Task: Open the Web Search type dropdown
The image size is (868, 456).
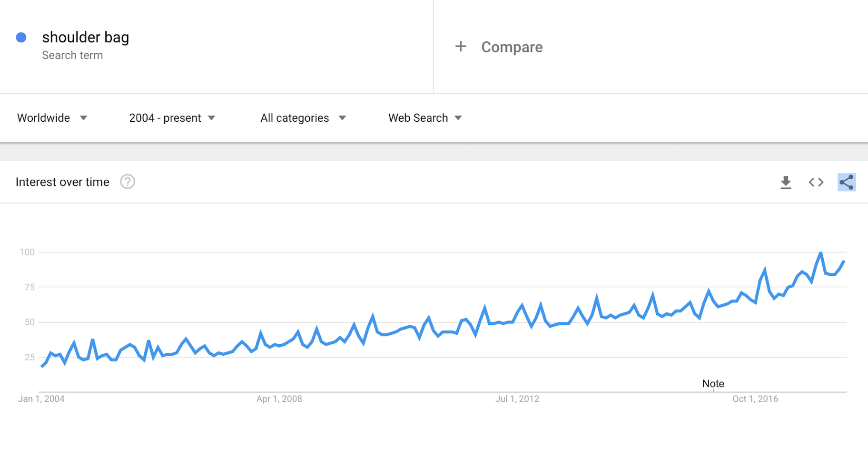Action: [x=425, y=118]
